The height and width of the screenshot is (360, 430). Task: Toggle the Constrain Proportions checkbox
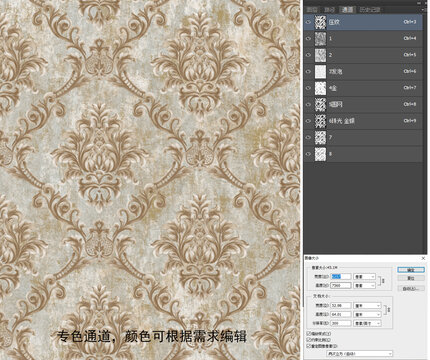click(x=309, y=340)
